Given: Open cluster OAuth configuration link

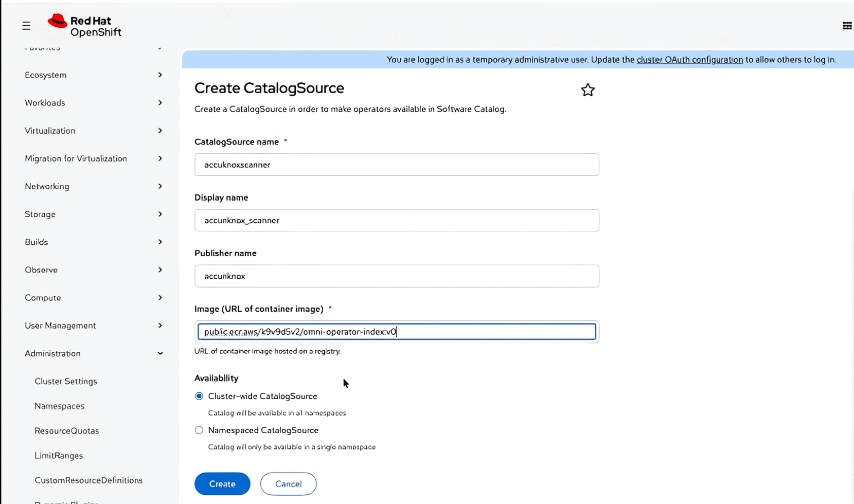Looking at the screenshot, I should pos(689,60).
